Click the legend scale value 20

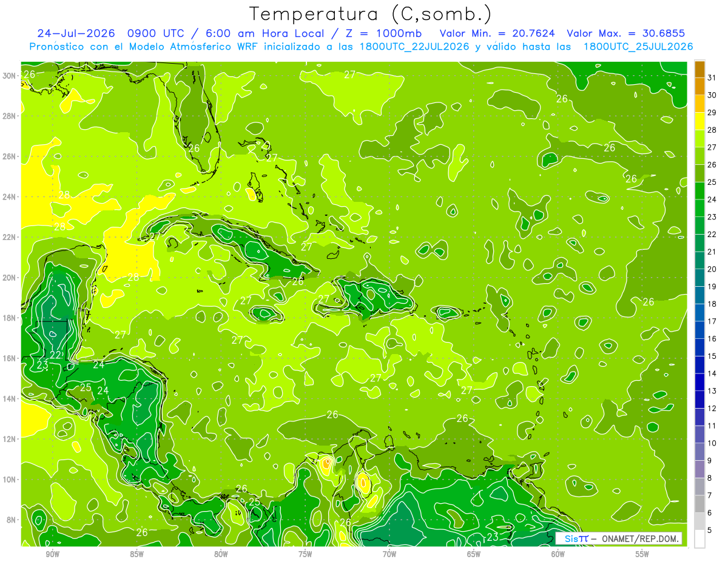pyautogui.click(x=712, y=269)
